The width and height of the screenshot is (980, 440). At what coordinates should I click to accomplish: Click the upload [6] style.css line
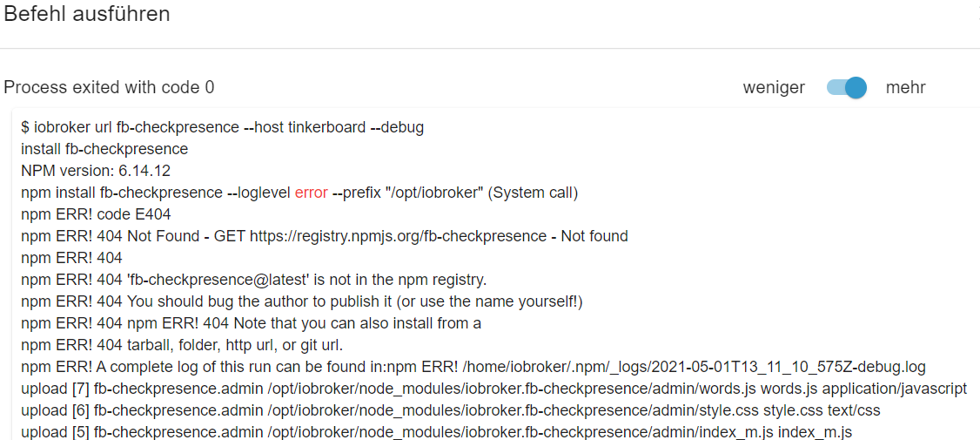coord(451,410)
